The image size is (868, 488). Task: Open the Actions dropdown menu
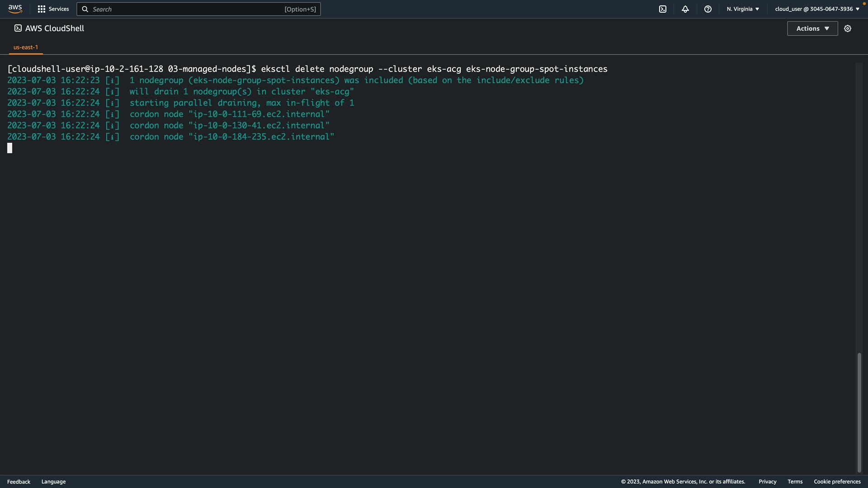point(812,28)
